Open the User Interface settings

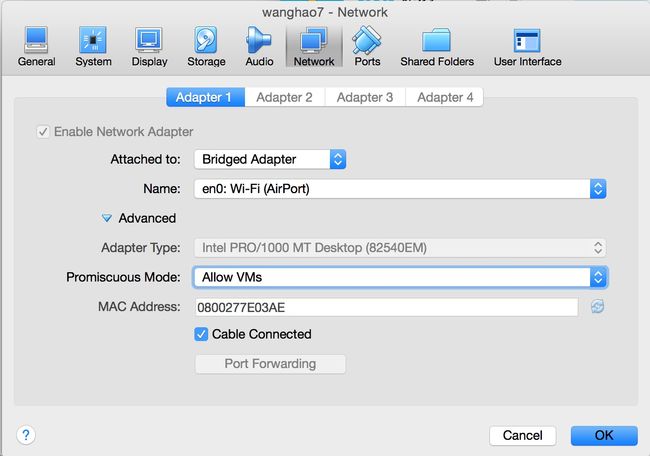click(527, 46)
